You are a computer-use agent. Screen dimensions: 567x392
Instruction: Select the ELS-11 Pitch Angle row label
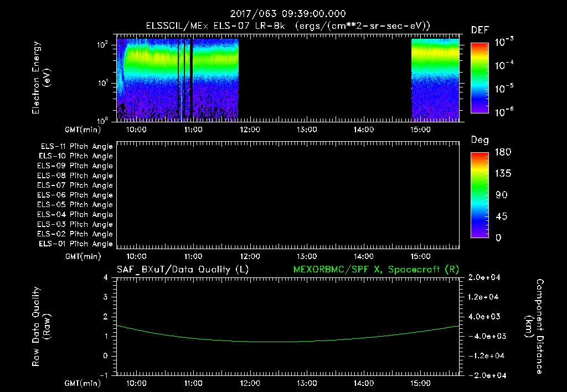click(x=76, y=147)
